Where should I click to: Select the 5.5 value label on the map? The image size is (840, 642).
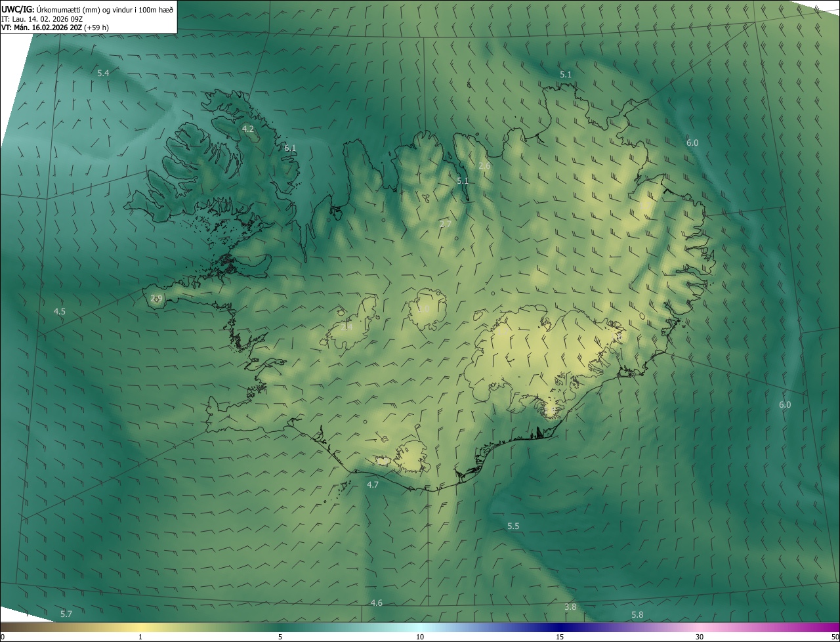[513, 526]
